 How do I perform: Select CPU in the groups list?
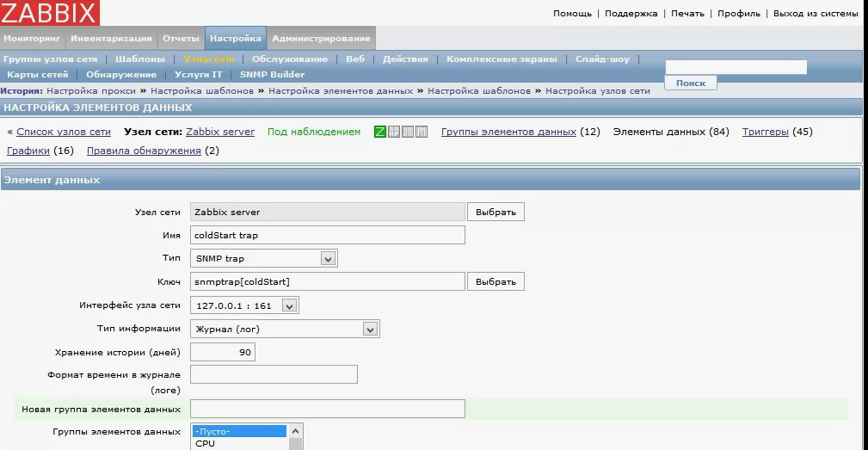240,443
